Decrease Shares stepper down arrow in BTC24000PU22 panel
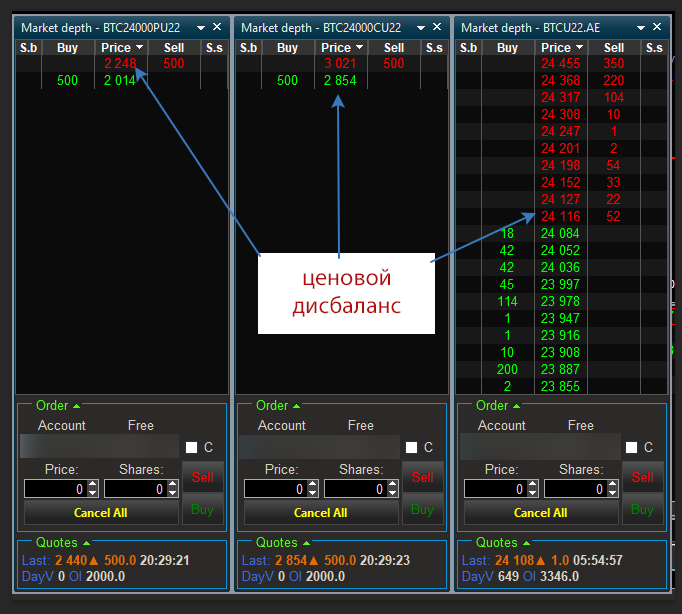Image resolution: width=682 pixels, height=614 pixels. (173, 493)
